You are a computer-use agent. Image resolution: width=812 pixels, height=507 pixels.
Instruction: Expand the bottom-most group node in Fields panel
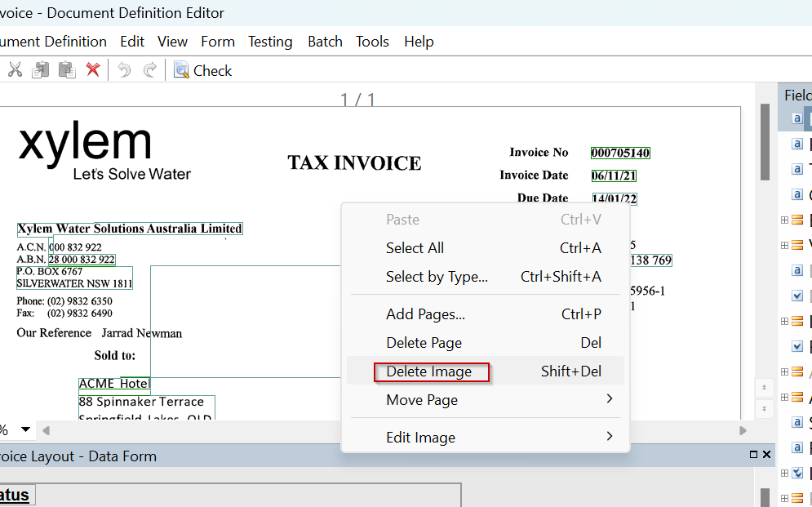pos(784,498)
